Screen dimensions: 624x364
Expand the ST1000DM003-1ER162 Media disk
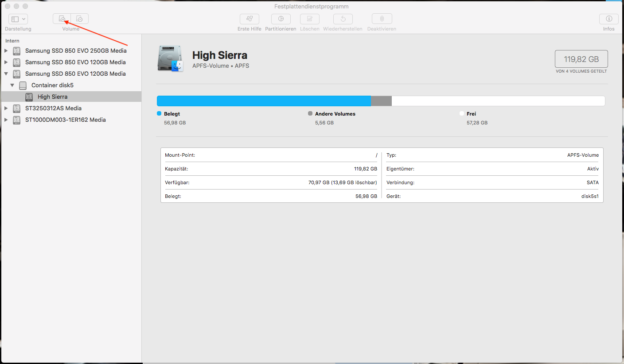pos(6,120)
